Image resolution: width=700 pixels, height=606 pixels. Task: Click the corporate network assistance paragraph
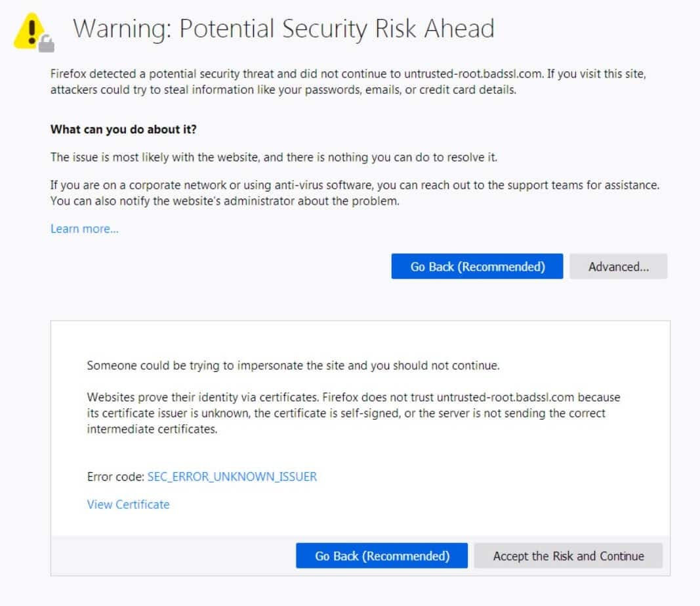[x=354, y=193]
